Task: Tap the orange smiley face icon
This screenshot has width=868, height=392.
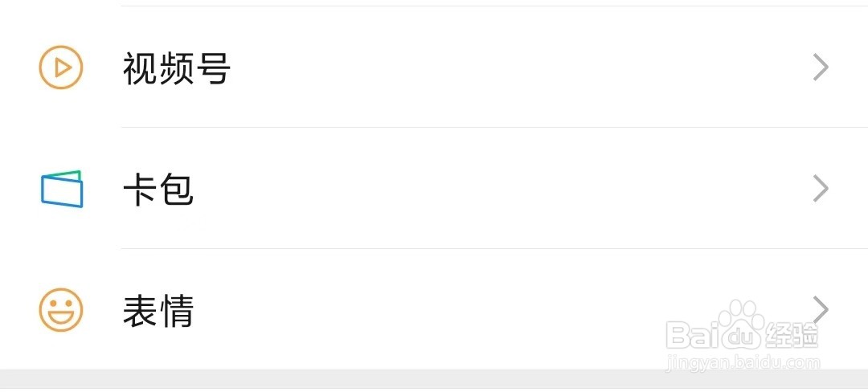Action: [x=61, y=309]
